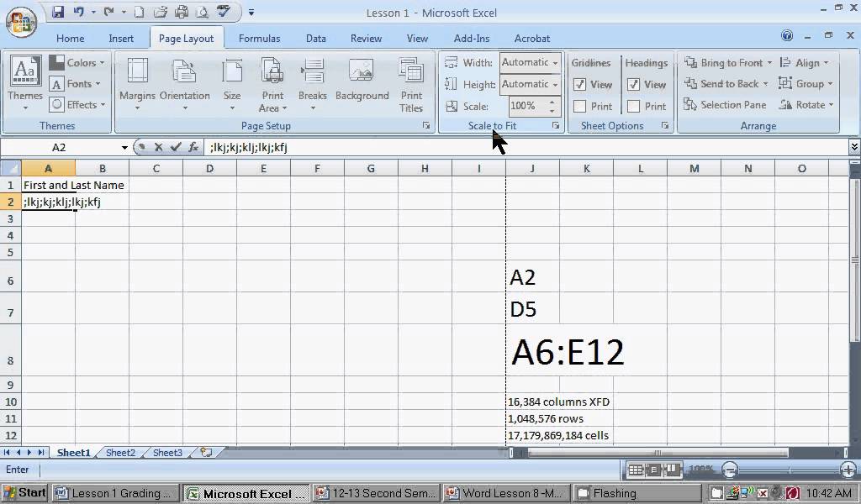Open Print Area menu

272,85
